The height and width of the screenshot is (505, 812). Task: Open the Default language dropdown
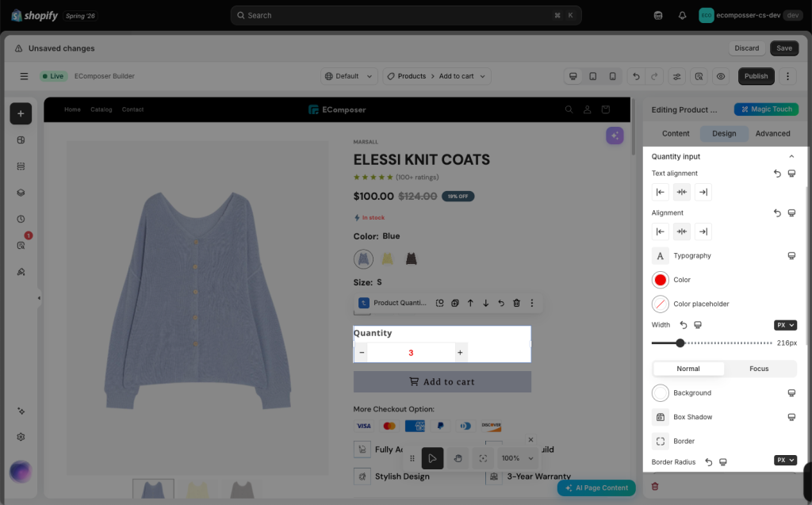pyautogui.click(x=349, y=76)
